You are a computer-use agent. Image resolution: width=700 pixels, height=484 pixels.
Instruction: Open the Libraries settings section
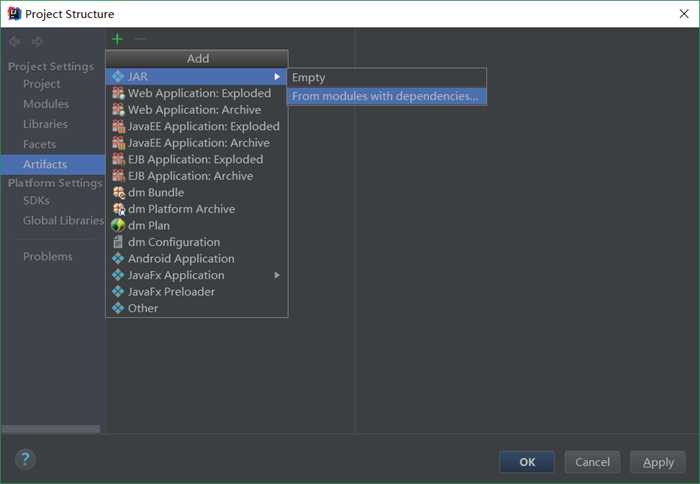tap(46, 124)
